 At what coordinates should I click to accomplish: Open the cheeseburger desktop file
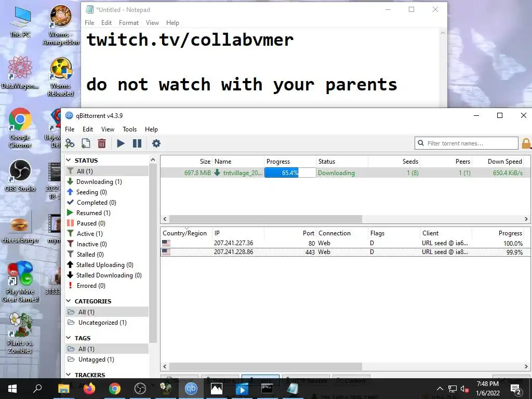point(20,228)
